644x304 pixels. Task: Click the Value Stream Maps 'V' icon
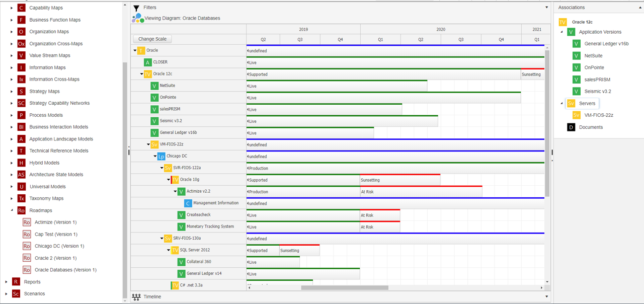pos(21,55)
